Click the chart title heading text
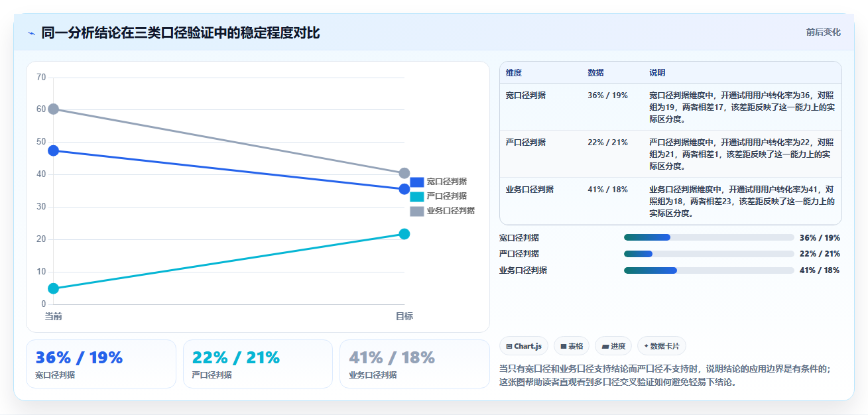This screenshot has height=415, width=868. point(180,32)
